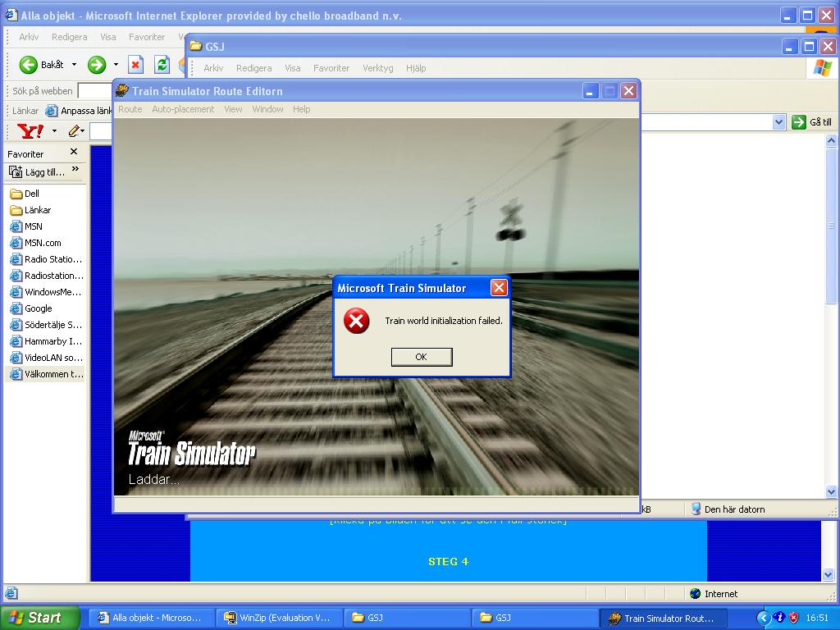Click the Stop icon in Internet Explorer toolbar
Viewport: 840px width, 630px height.
[135, 65]
